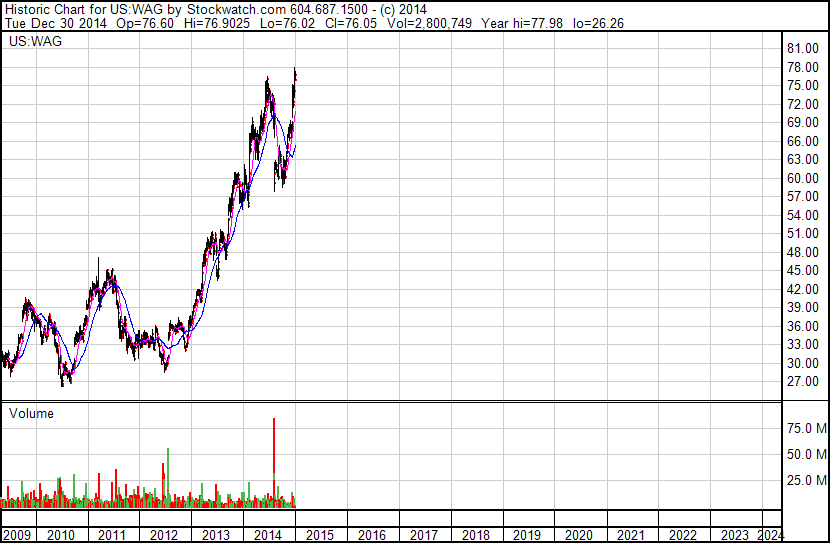
Task: Click the 2020 year label
Action: tap(579, 535)
